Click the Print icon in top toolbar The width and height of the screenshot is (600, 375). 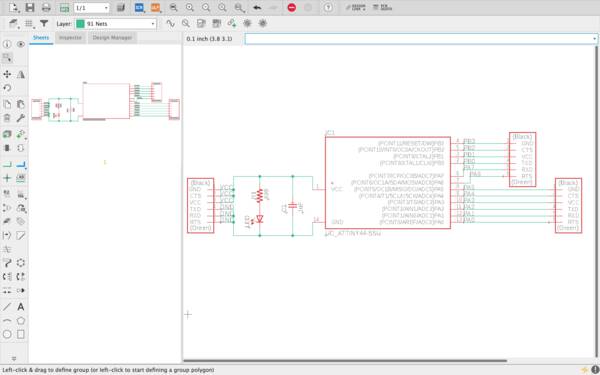pyautogui.click(x=46, y=7)
